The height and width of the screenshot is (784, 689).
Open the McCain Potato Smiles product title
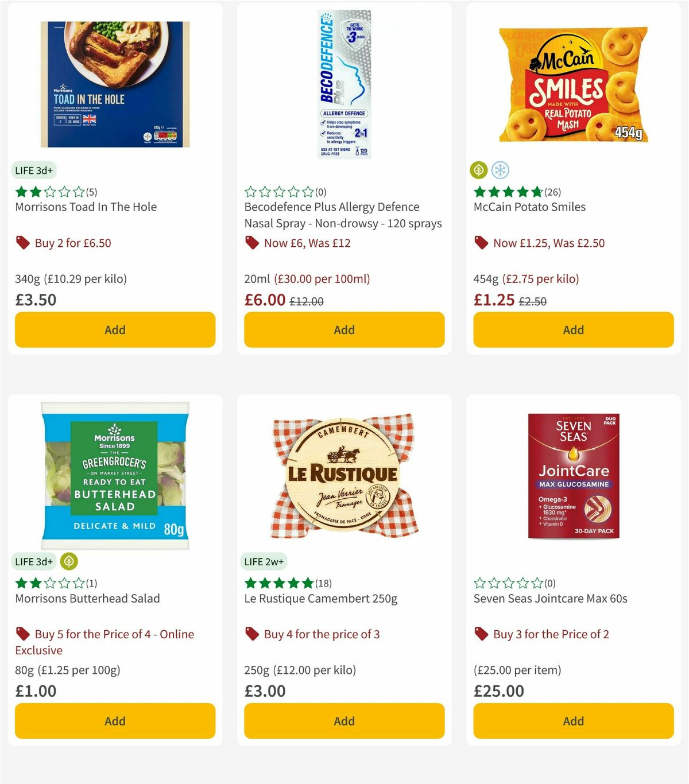pyautogui.click(x=529, y=207)
